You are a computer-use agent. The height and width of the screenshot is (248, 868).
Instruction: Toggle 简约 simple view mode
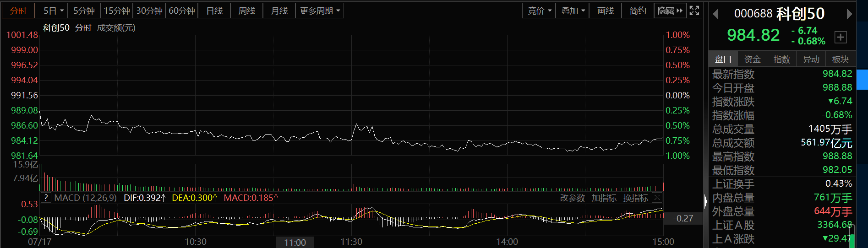click(x=638, y=11)
